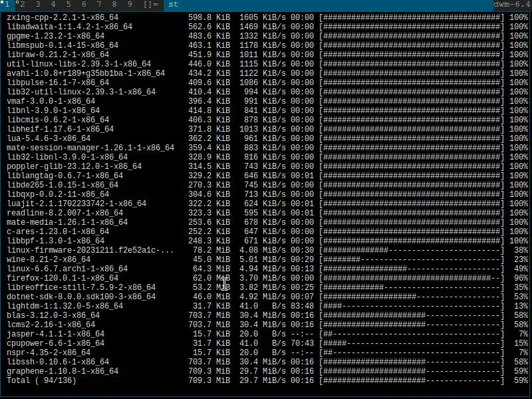Click c-ares-1.23.0-1-x86_64 package name
The image size is (532, 399).
[x=58, y=231]
